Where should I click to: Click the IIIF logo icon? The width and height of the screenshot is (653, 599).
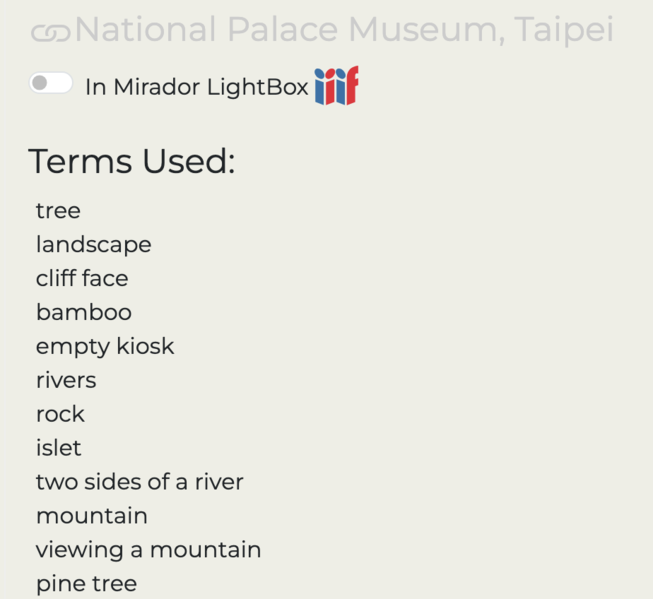(x=336, y=87)
